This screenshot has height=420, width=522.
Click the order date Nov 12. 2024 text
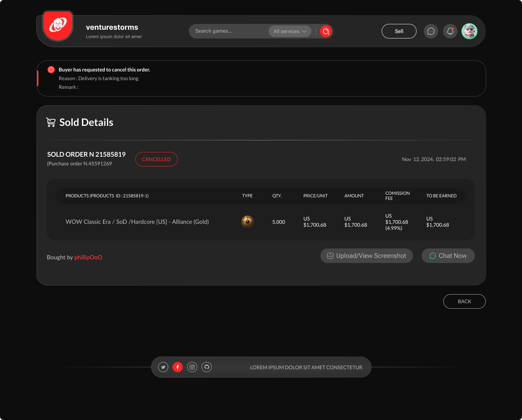click(434, 159)
